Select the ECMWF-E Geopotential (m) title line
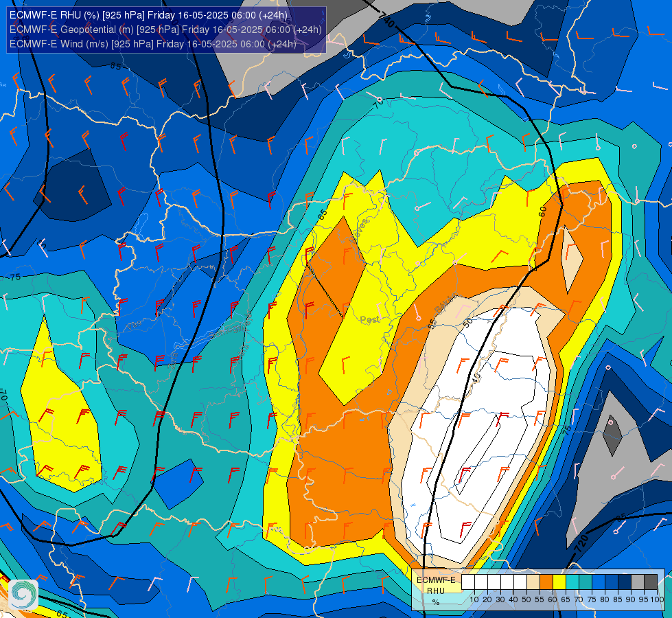 (x=165, y=30)
